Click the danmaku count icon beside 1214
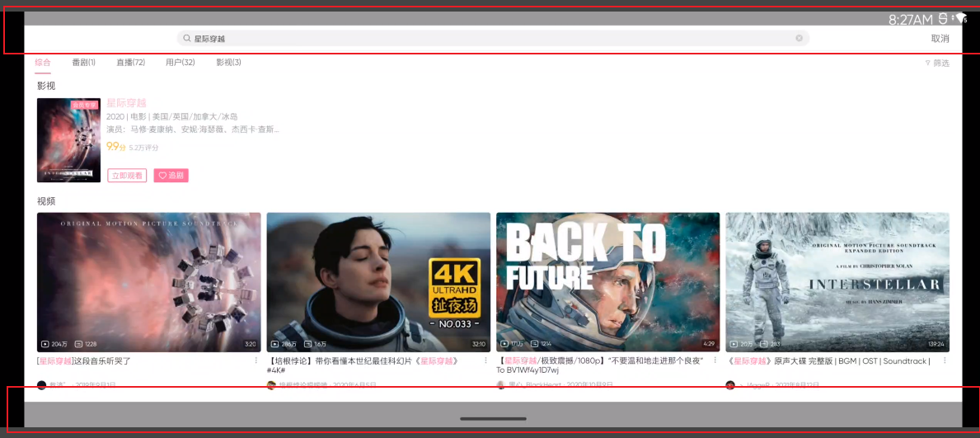Viewport: 980px width, 438px height. 534,344
